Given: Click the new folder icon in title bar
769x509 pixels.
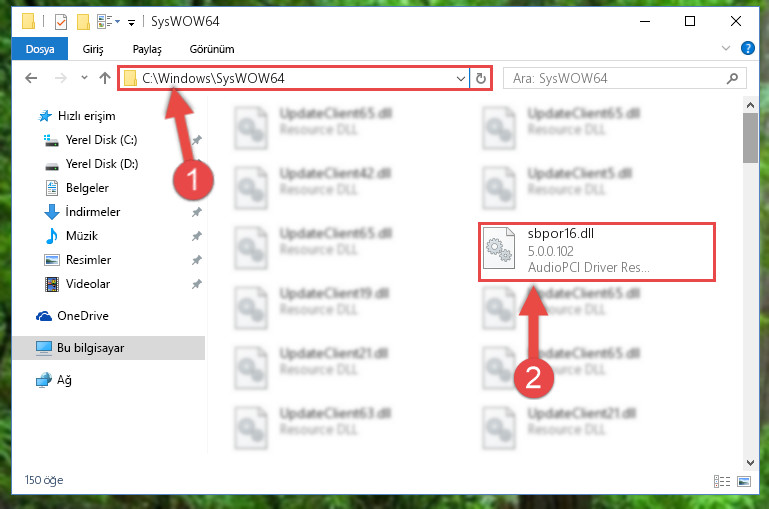Looking at the screenshot, I should (83, 22).
